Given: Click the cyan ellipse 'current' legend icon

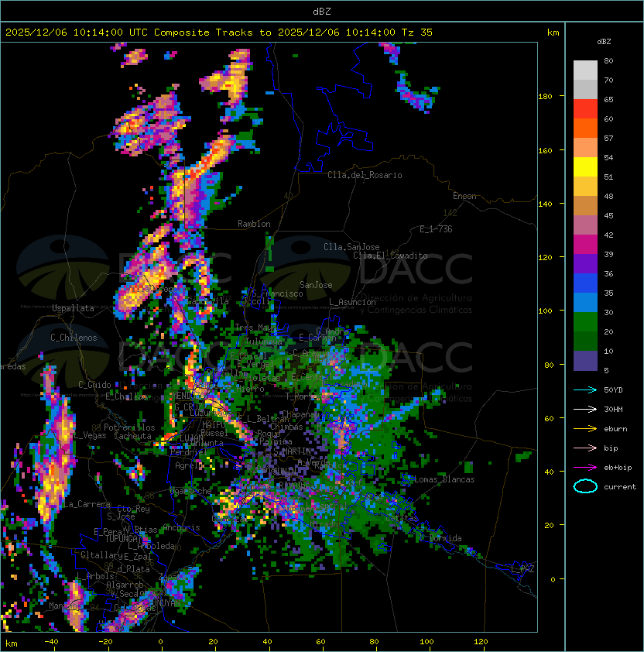Looking at the screenshot, I should (585, 486).
